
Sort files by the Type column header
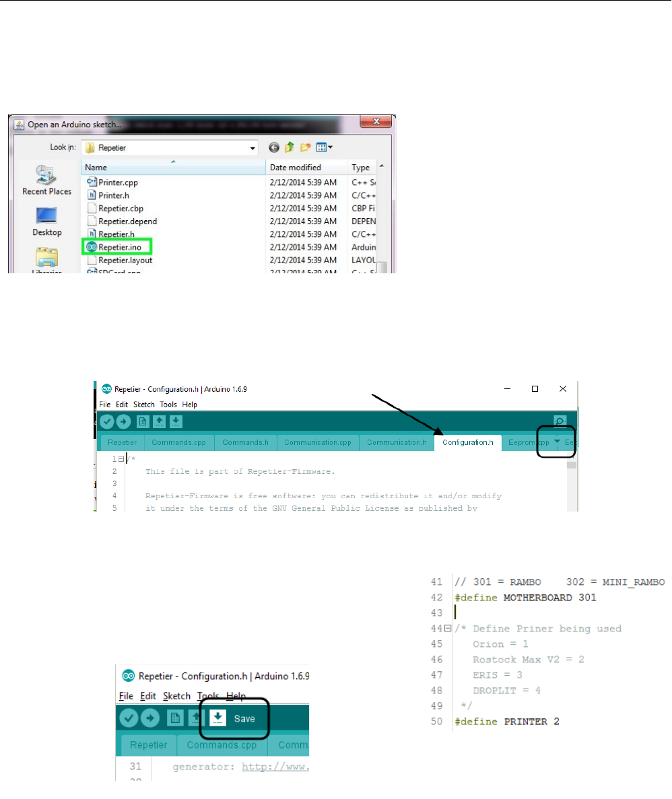(x=362, y=167)
